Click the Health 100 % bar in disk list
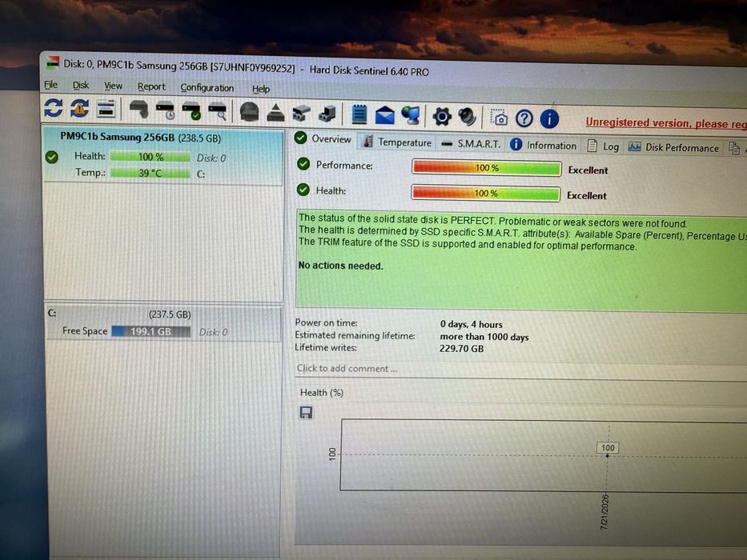 point(150,157)
